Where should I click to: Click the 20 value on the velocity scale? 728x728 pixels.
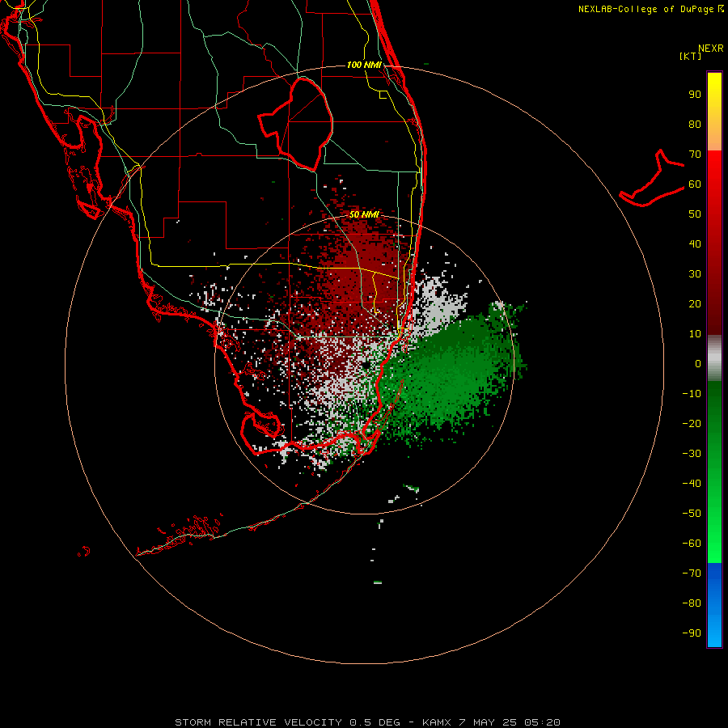(x=695, y=303)
